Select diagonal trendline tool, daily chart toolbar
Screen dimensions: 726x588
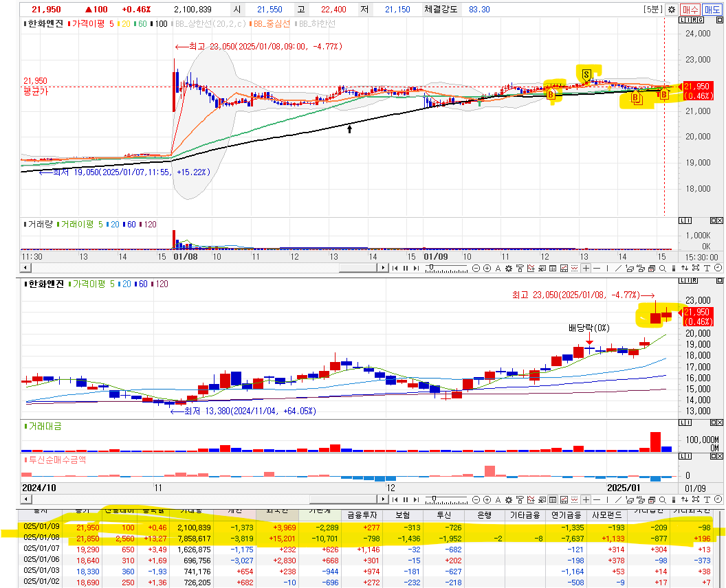click(x=619, y=499)
